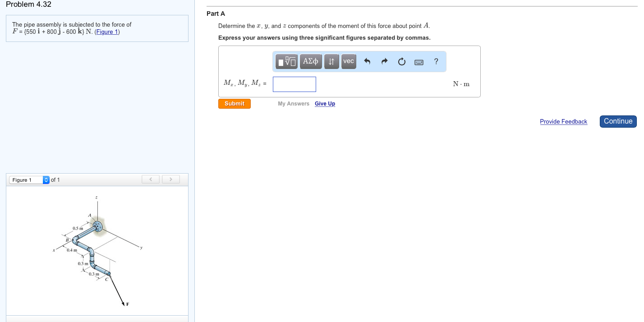Go to the next figure arrow
Viewport: 644px width, 322px height.
point(170,179)
